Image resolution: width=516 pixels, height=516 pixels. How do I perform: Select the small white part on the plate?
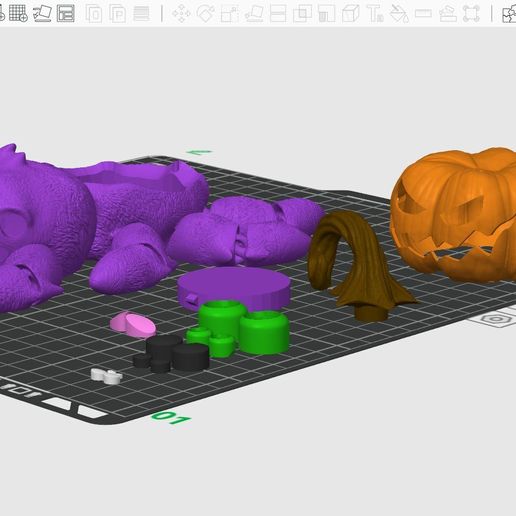click(x=107, y=376)
